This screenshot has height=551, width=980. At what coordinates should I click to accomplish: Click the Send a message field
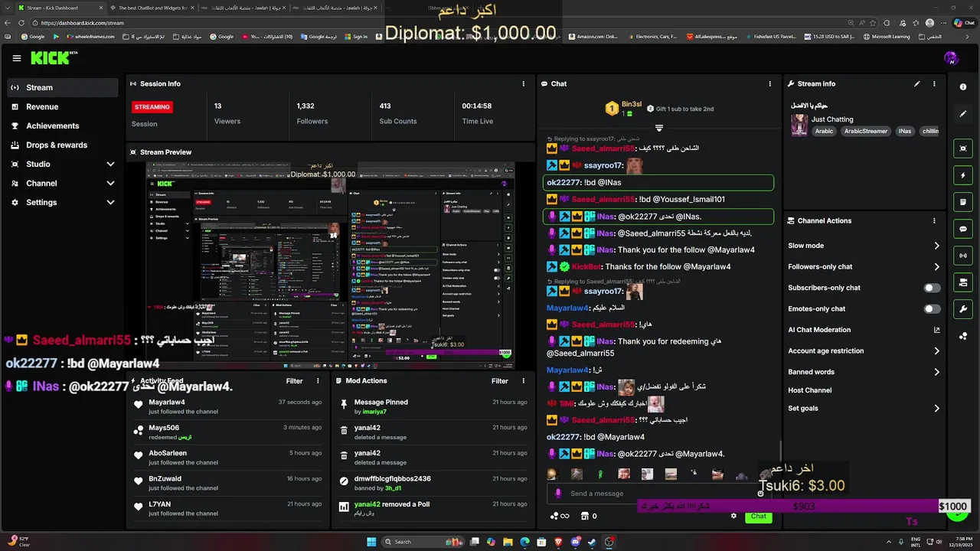[658, 494]
